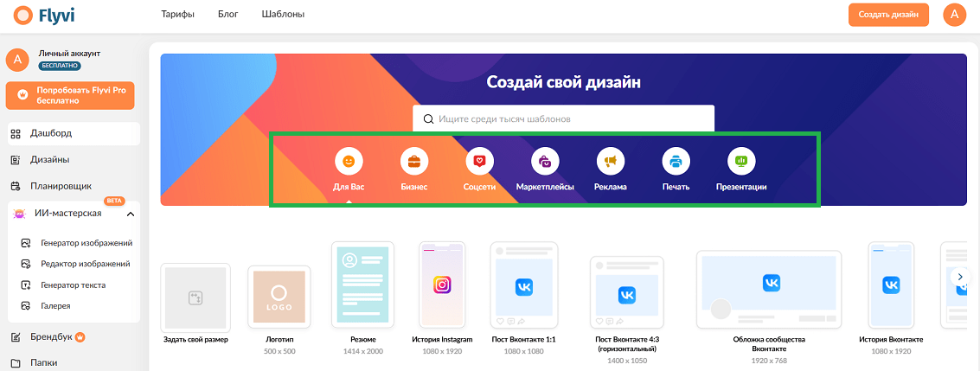Click the Реклама tab label
Viewport: 980px width, 371px height.
[611, 187]
